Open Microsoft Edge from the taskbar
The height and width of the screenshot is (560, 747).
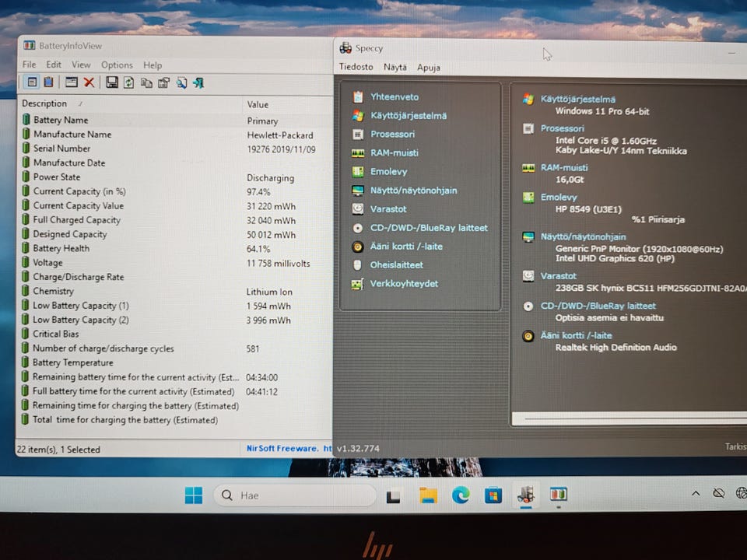click(461, 495)
